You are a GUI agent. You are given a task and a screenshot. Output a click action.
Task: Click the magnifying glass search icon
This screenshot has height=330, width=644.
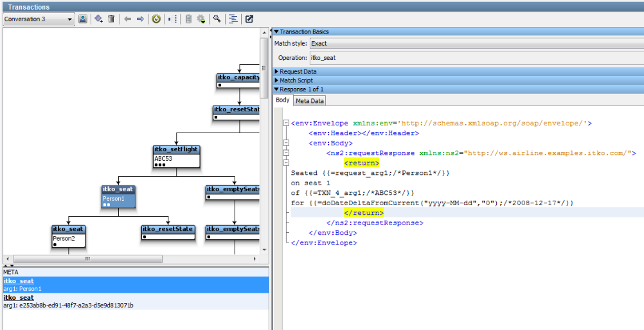pos(217,19)
